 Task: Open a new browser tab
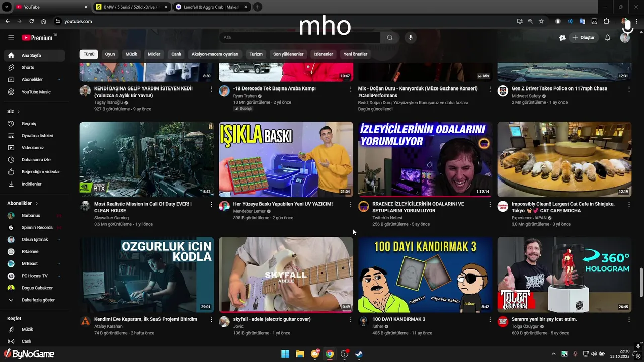[x=258, y=7]
